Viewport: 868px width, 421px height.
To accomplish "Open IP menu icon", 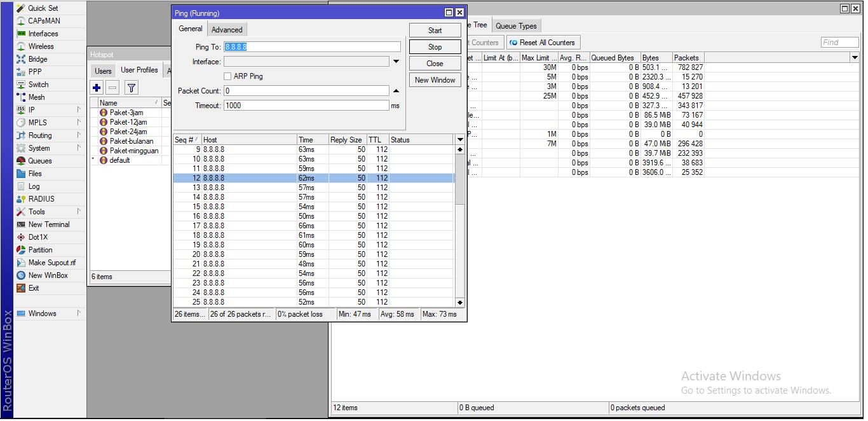I will (22, 110).
